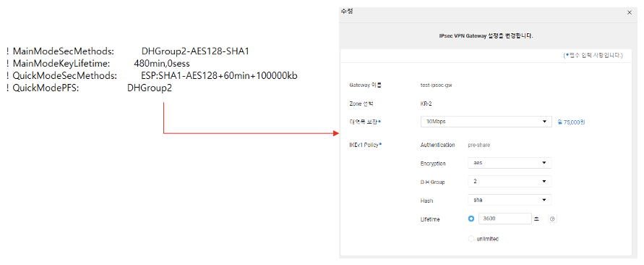Click the help icon beside Lifetime field
Viewport: 644px width, 265px height.
tap(552, 219)
